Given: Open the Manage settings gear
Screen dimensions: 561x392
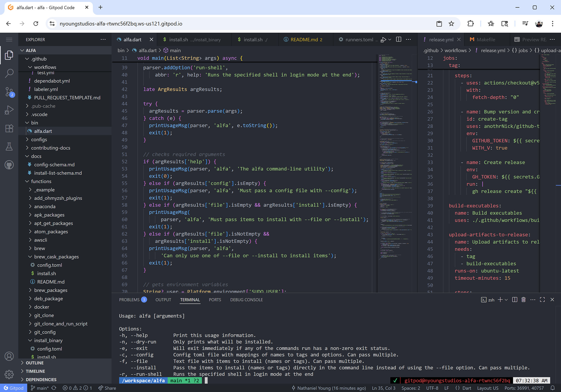Looking at the screenshot, I should pyautogui.click(x=9, y=374).
